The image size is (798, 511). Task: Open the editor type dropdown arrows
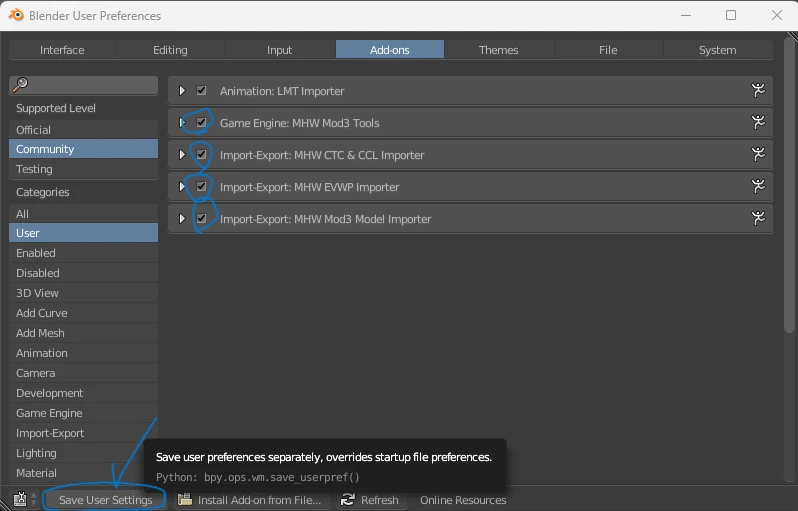[x=34, y=499]
